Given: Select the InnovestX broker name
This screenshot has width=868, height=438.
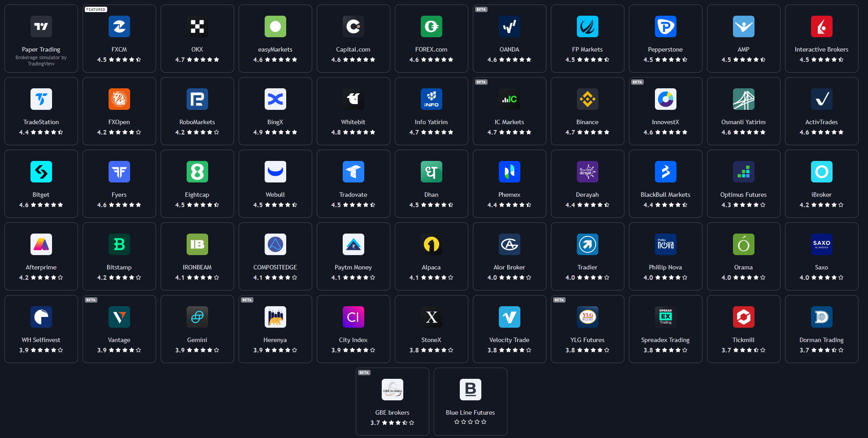Looking at the screenshot, I should click(x=666, y=122).
